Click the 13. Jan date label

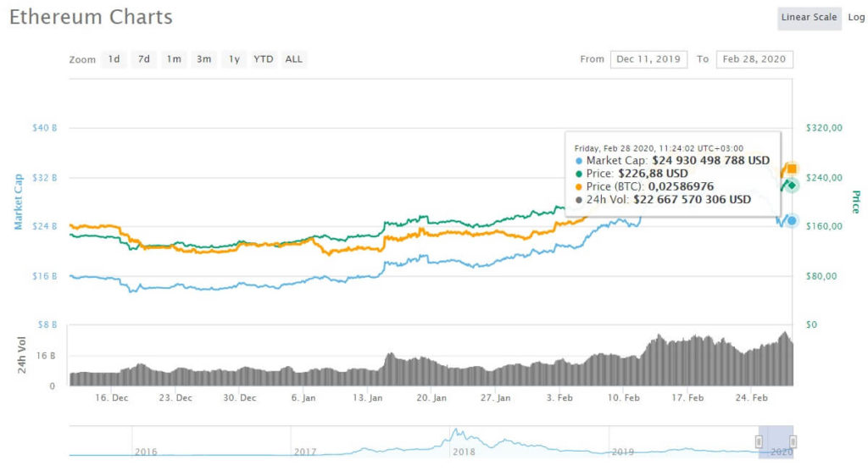[x=368, y=397]
